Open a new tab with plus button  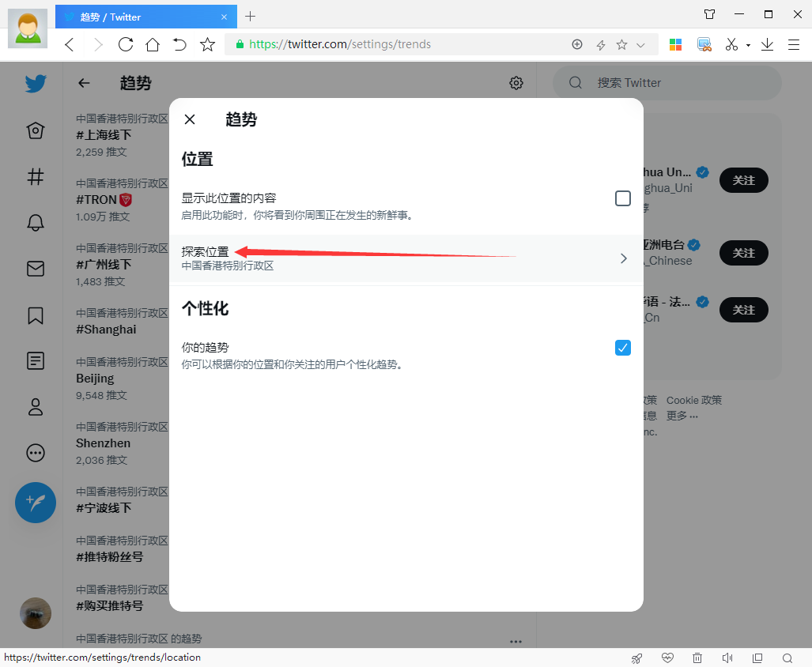pyautogui.click(x=250, y=17)
